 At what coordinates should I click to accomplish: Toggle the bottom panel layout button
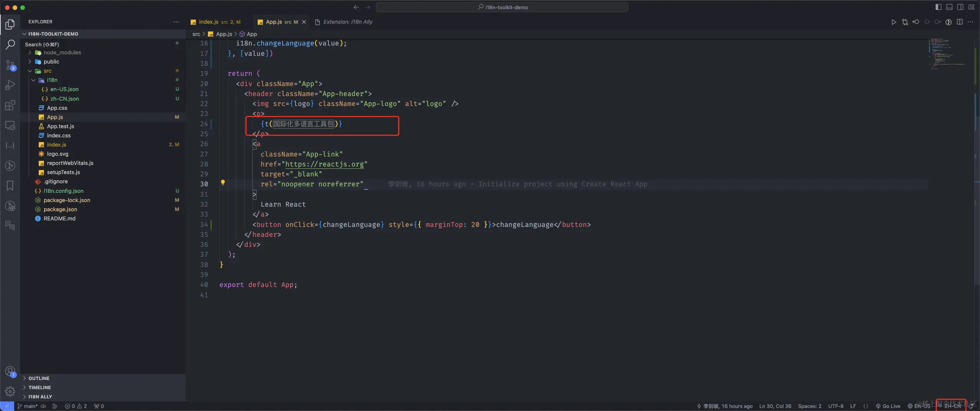pos(949,7)
